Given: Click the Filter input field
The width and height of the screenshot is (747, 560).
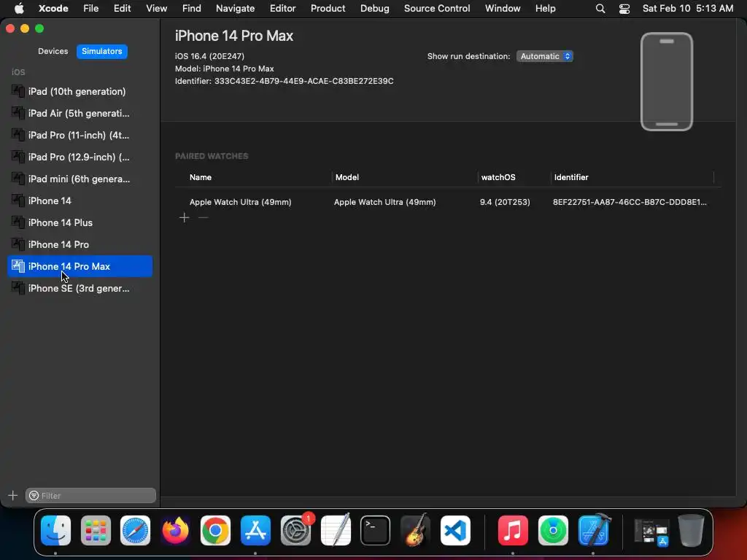Looking at the screenshot, I should coord(90,496).
